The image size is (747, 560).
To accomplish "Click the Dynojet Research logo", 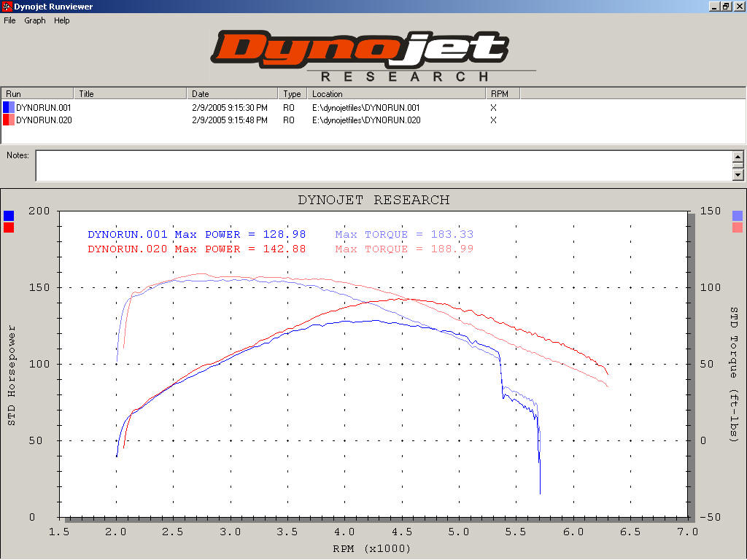I will [x=373, y=56].
